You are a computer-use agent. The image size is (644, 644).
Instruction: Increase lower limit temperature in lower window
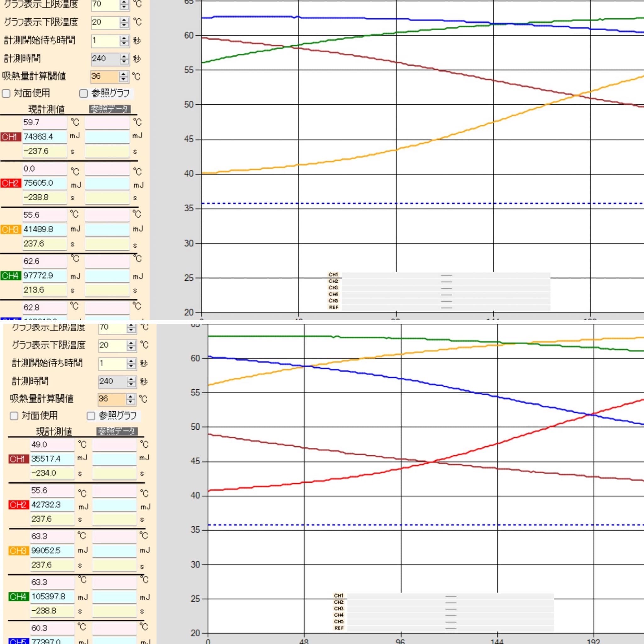[131, 343]
